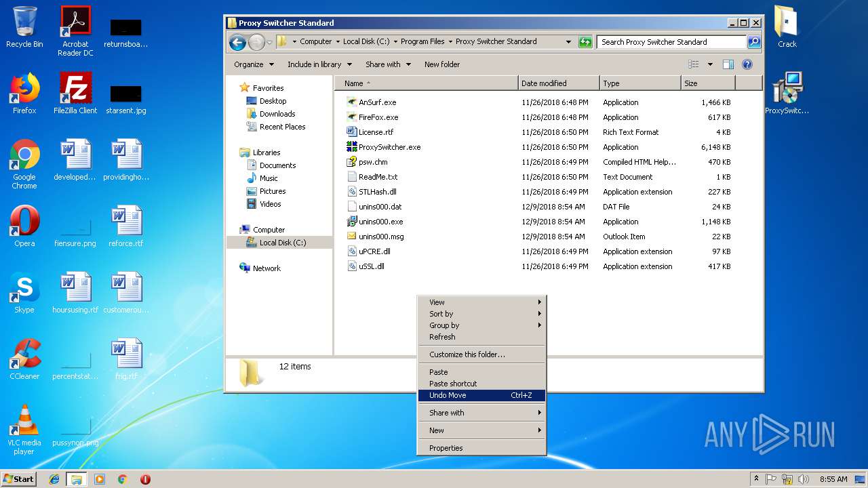Open Recycle Bin on the desktop
Screen dimensions: 868x488
point(24,27)
